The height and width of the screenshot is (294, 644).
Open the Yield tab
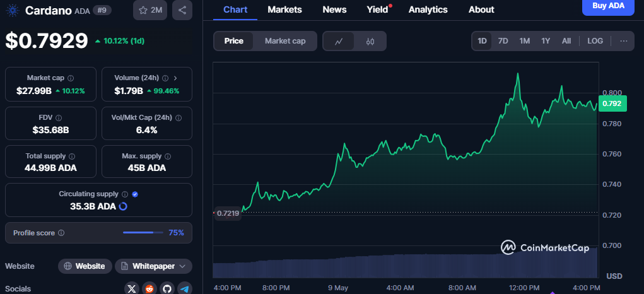(x=377, y=9)
